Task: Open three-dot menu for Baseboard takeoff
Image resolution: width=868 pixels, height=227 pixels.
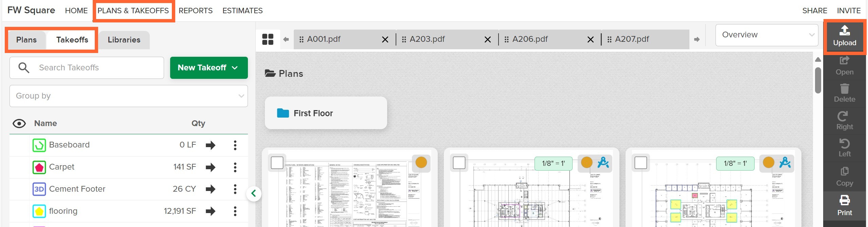Action: 235,145
